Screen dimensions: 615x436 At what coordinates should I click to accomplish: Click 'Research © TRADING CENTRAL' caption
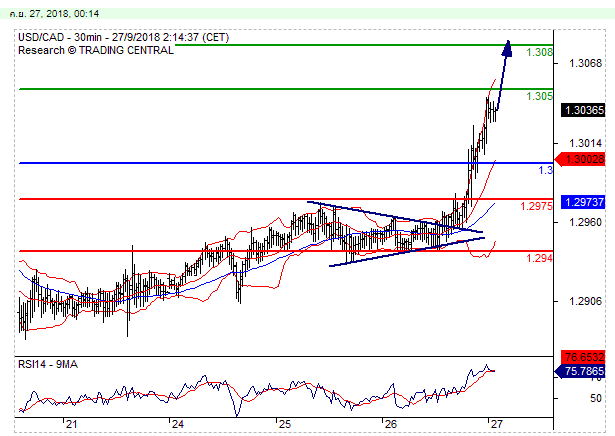(x=96, y=51)
